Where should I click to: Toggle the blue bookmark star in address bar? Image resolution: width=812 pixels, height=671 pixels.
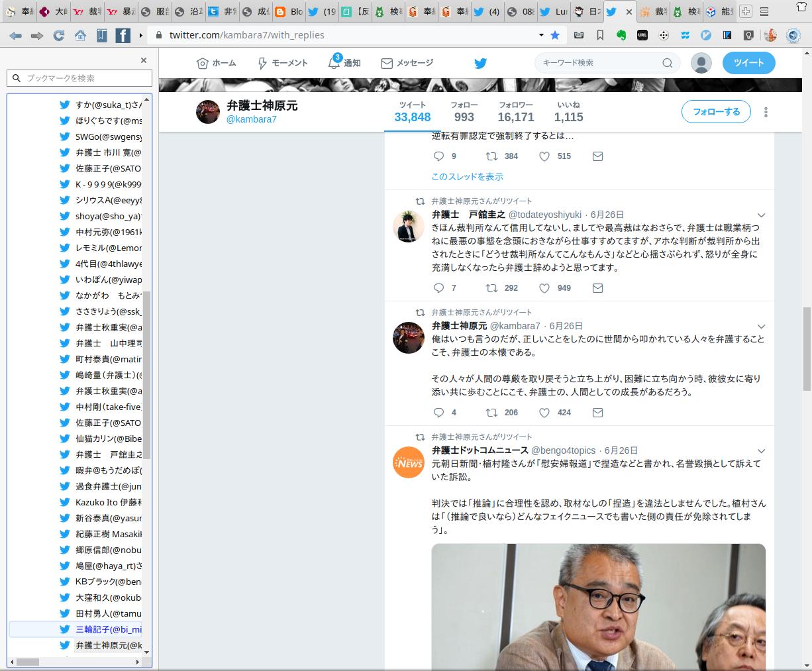[555, 35]
